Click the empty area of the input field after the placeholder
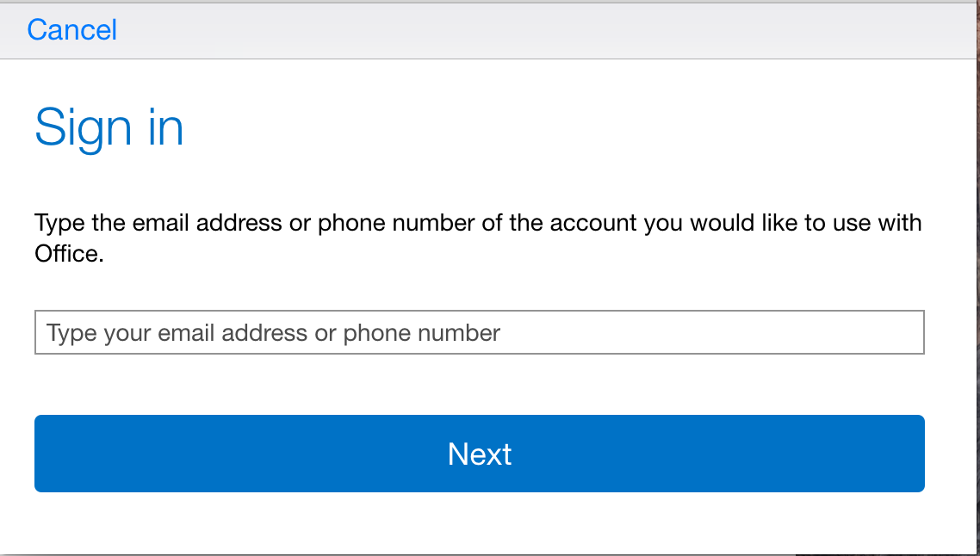 coord(712,332)
